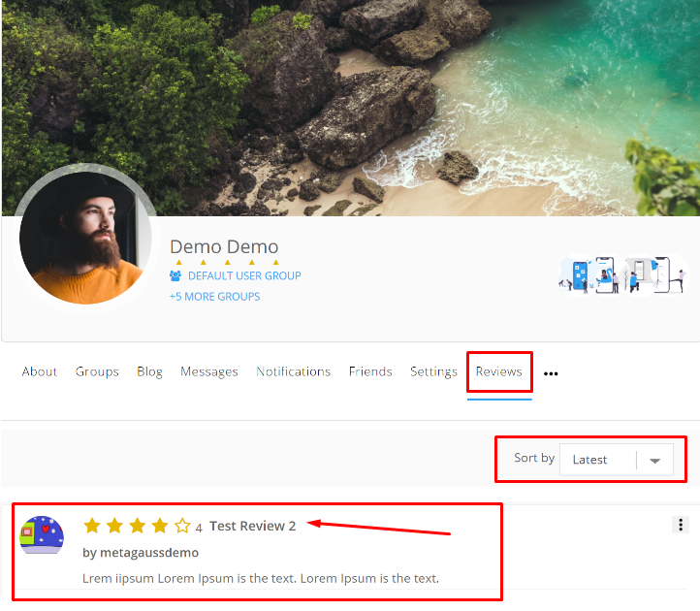Click the Lorem Ipsum review text
700x611 pixels.
point(261,579)
